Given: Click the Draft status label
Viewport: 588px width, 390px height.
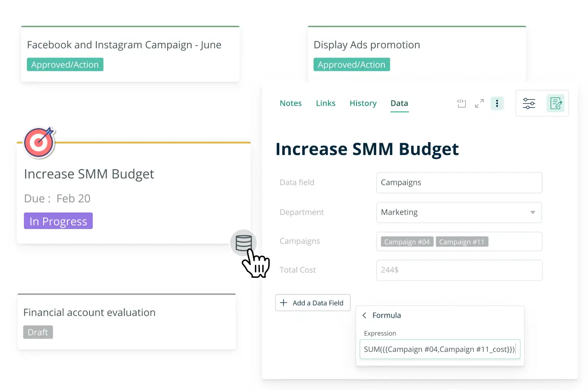Looking at the screenshot, I should pos(38,332).
